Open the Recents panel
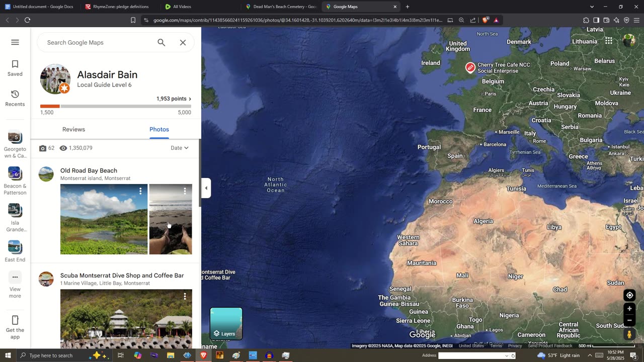Screen dimensions: 644x362 pyautogui.click(x=15, y=99)
